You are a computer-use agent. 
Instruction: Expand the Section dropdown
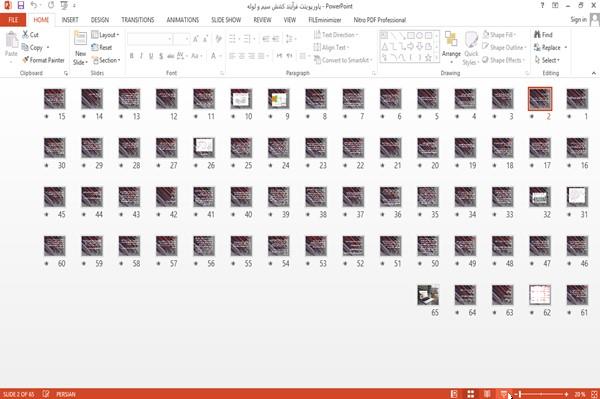[106, 60]
